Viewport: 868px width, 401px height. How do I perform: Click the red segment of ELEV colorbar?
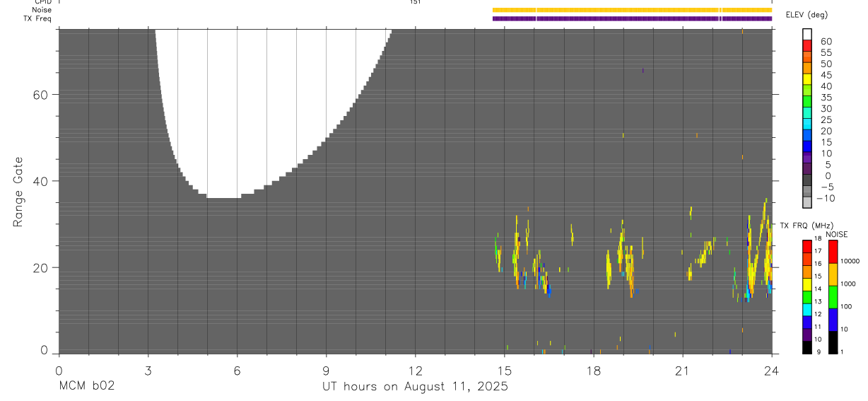pyautogui.click(x=807, y=47)
